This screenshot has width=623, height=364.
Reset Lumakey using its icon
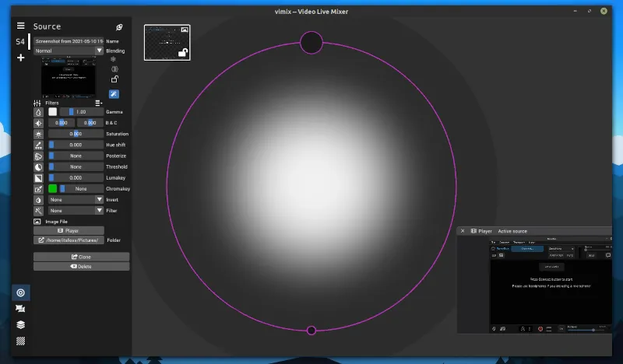click(38, 178)
